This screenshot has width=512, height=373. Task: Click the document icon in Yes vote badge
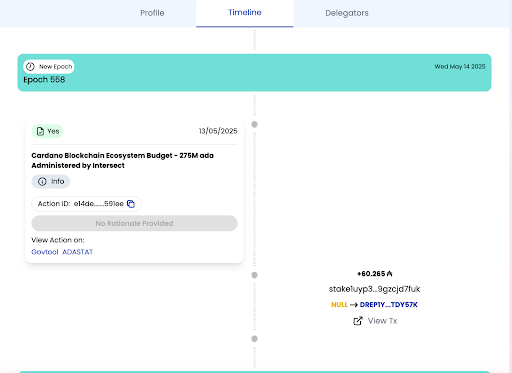[40, 131]
